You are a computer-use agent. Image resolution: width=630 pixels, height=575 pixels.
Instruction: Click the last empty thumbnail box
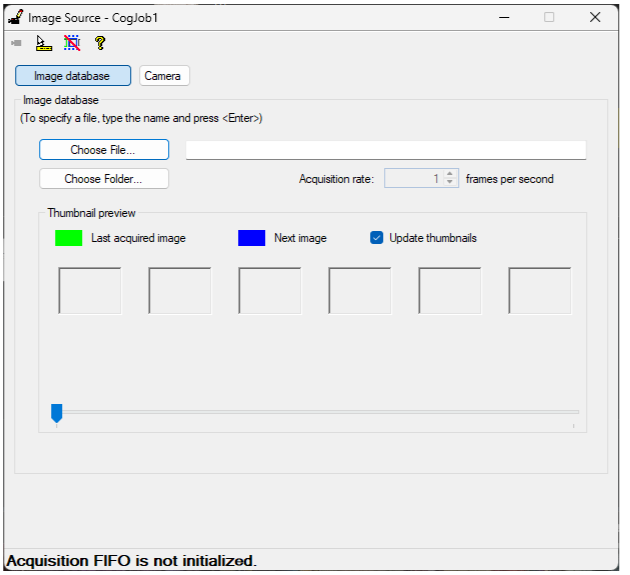click(540, 291)
